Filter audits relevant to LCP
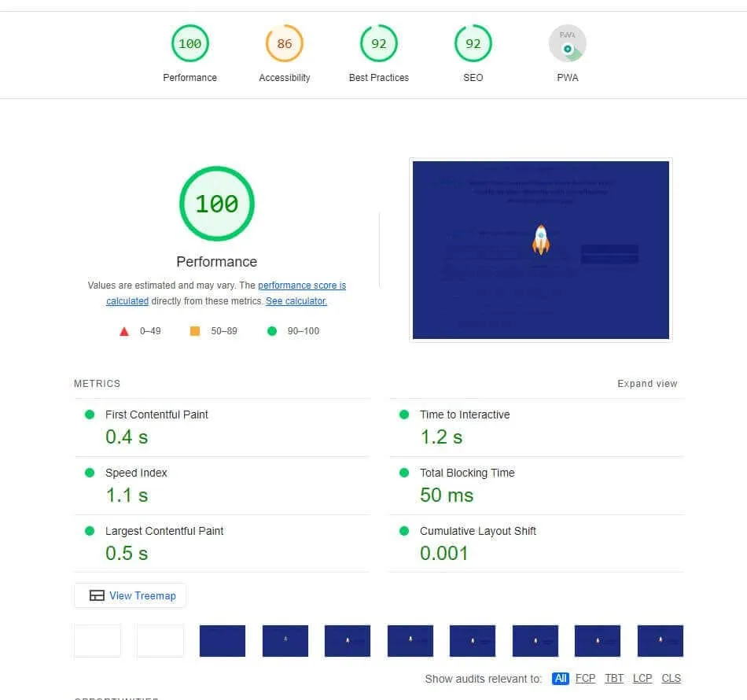Screen dimensions: 747x700 (642, 678)
